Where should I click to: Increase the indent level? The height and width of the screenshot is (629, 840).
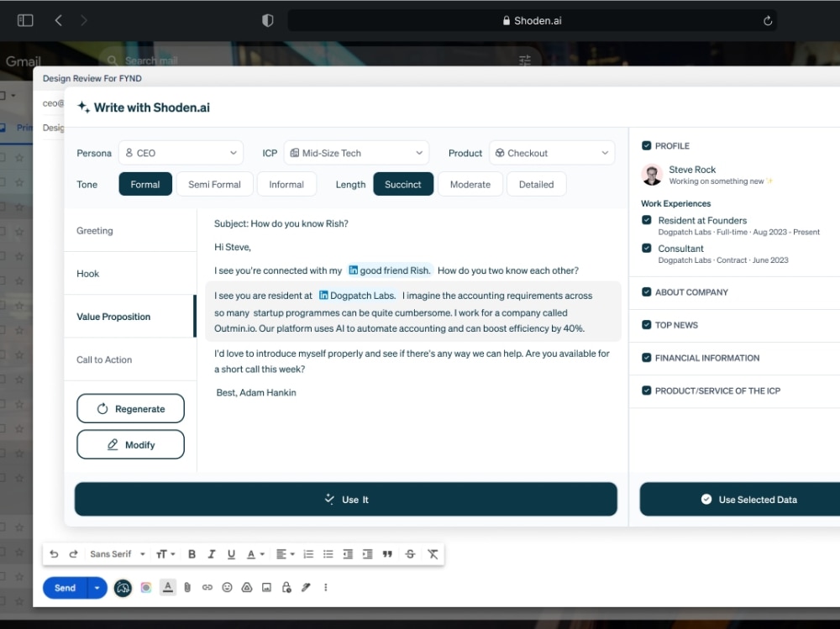(368, 554)
